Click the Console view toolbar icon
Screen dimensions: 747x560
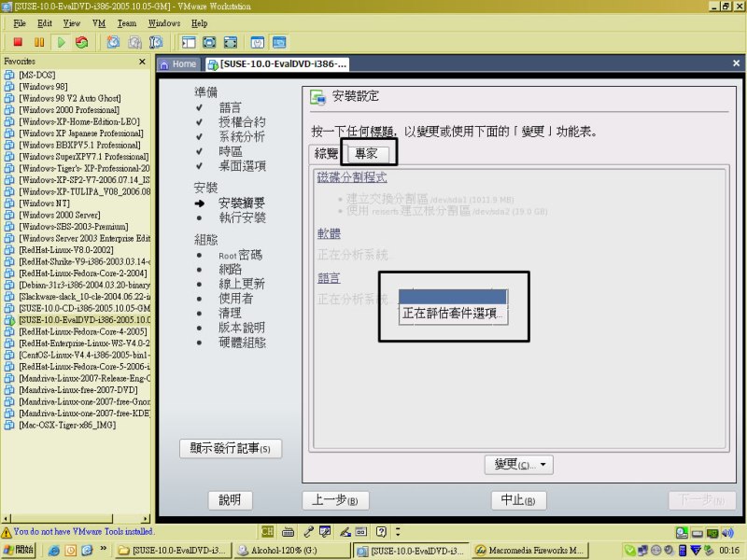pyautogui.click(x=279, y=42)
